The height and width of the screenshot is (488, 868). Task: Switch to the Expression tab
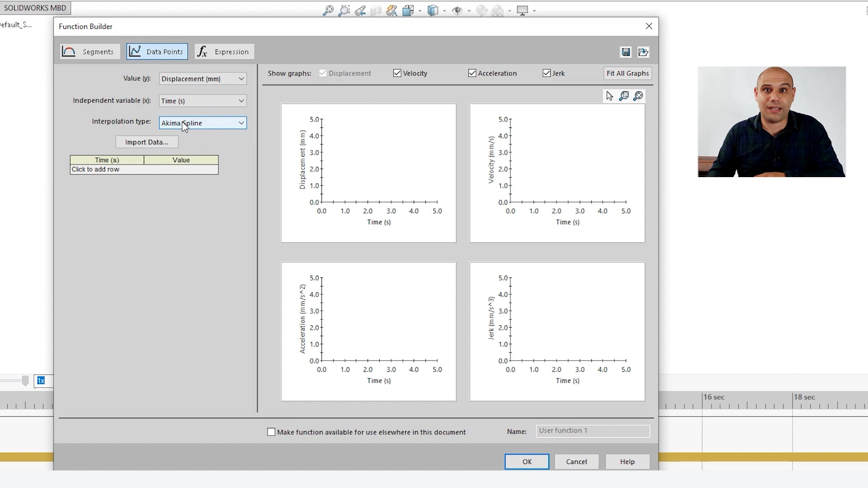tap(224, 51)
